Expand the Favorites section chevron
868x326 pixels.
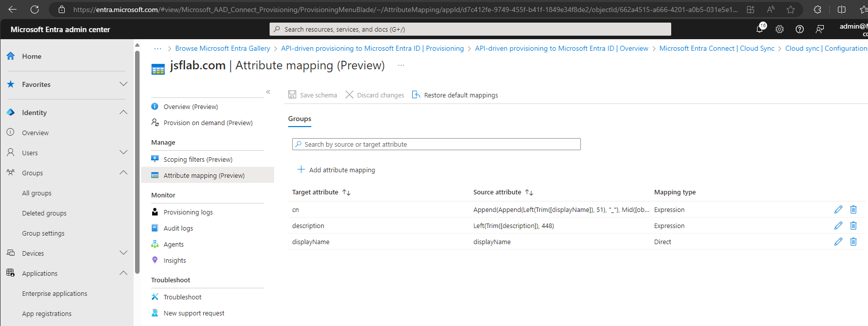123,84
